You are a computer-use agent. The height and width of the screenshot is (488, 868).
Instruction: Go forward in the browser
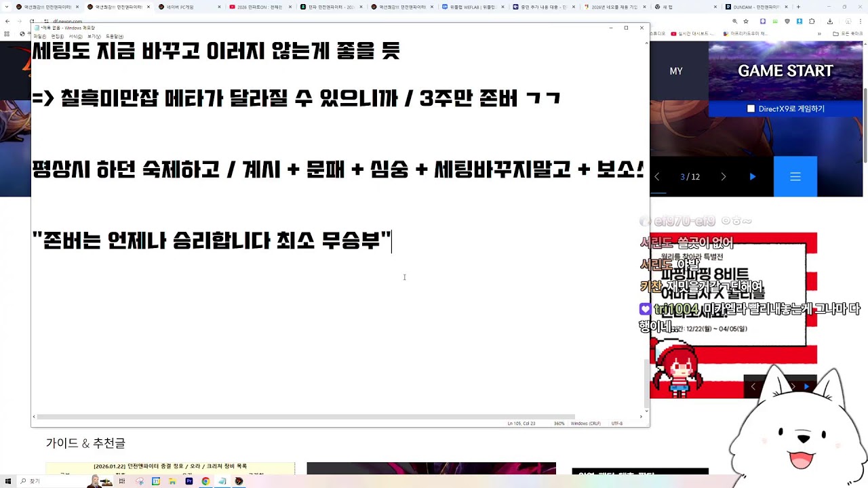click(19, 21)
